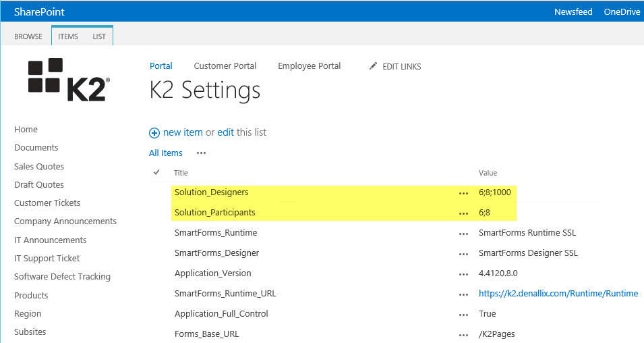The height and width of the screenshot is (343, 644).
Task: Click the value 6;8;1000
Action: click(x=494, y=192)
